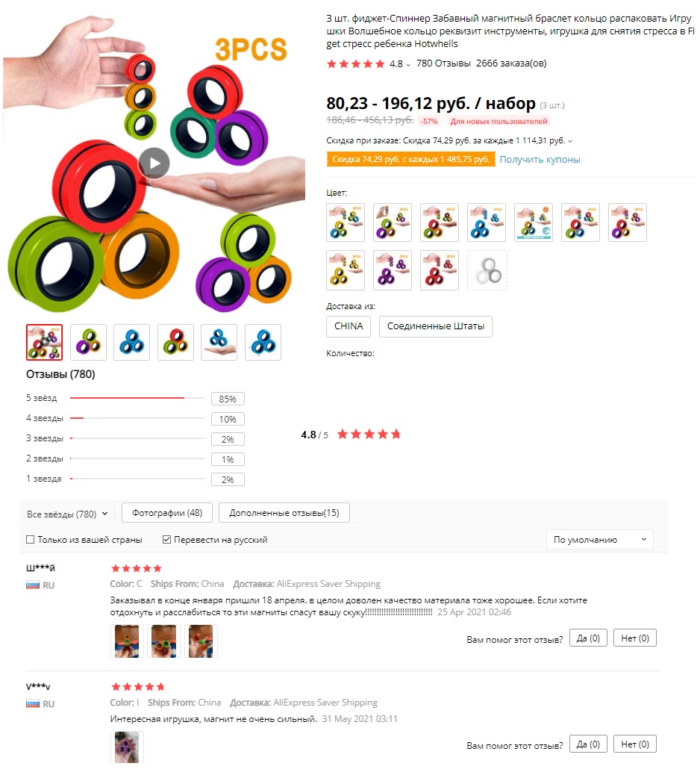Select the purple-green rings gallery thumbnail
This screenshot has height=781, width=700.
coord(88,342)
